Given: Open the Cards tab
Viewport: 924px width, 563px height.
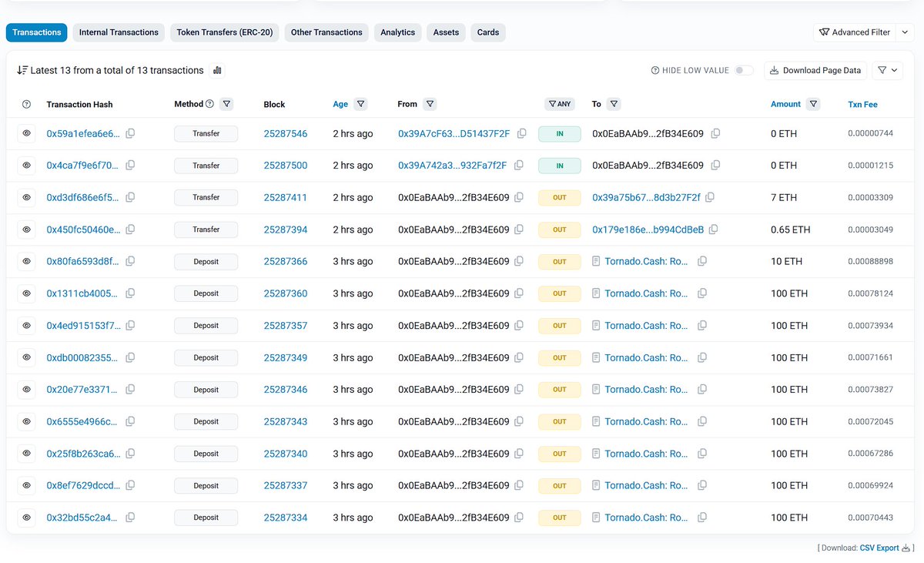Looking at the screenshot, I should point(488,32).
